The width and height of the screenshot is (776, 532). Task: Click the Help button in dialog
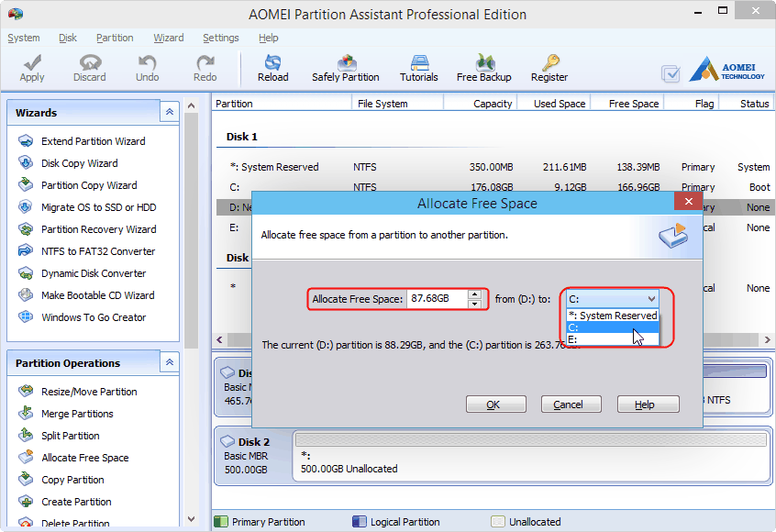[648, 405]
